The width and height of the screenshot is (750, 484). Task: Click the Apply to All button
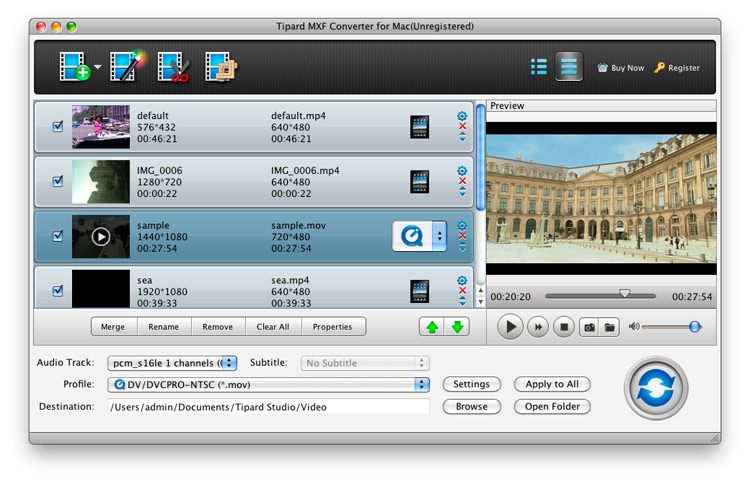click(x=552, y=384)
